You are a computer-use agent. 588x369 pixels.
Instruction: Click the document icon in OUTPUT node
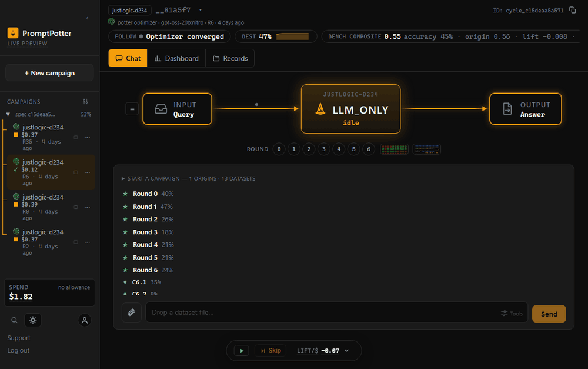[x=507, y=109]
